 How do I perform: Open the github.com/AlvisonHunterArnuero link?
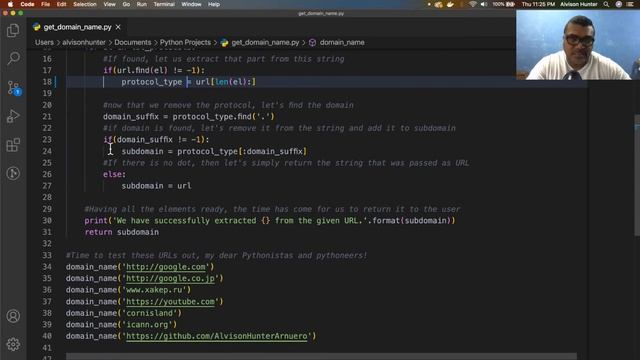216,336
